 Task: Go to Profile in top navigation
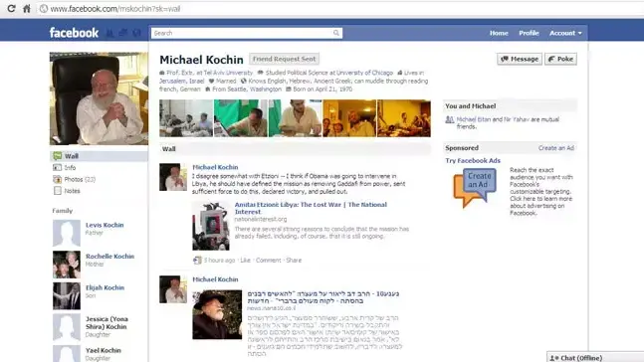click(529, 33)
